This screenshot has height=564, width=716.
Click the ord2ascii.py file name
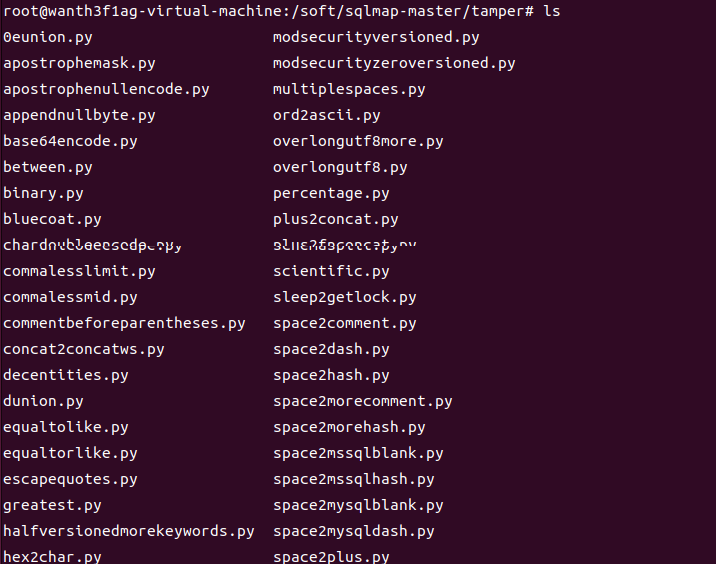[x=327, y=115]
